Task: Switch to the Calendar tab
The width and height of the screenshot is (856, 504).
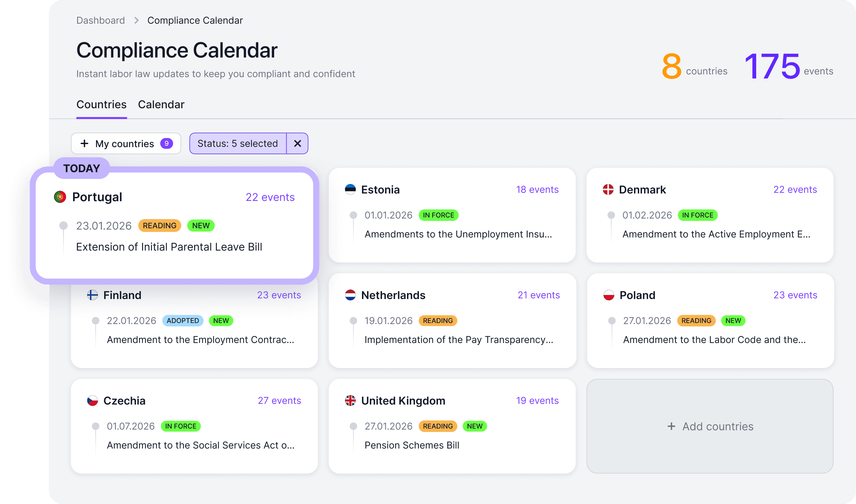Action: click(161, 105)
